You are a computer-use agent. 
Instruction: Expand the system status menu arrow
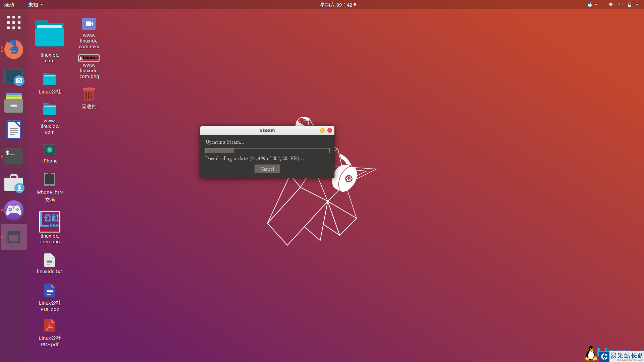tap(637, 5)
